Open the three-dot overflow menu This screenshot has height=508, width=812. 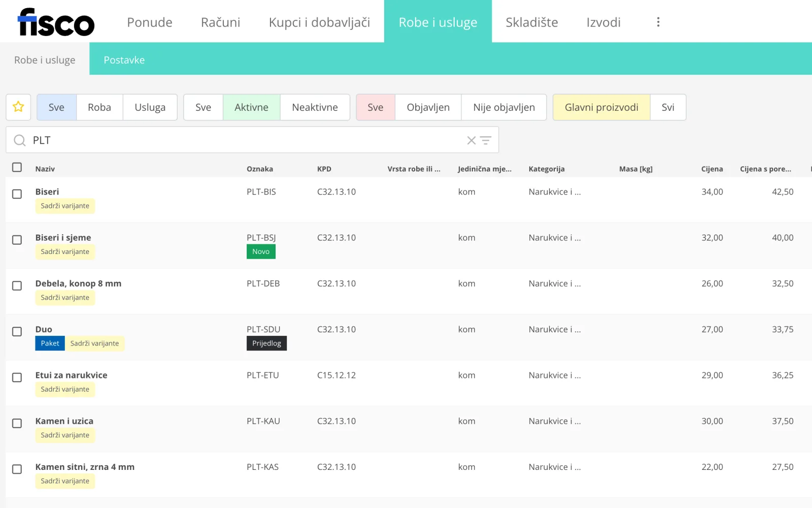point(658,22)
